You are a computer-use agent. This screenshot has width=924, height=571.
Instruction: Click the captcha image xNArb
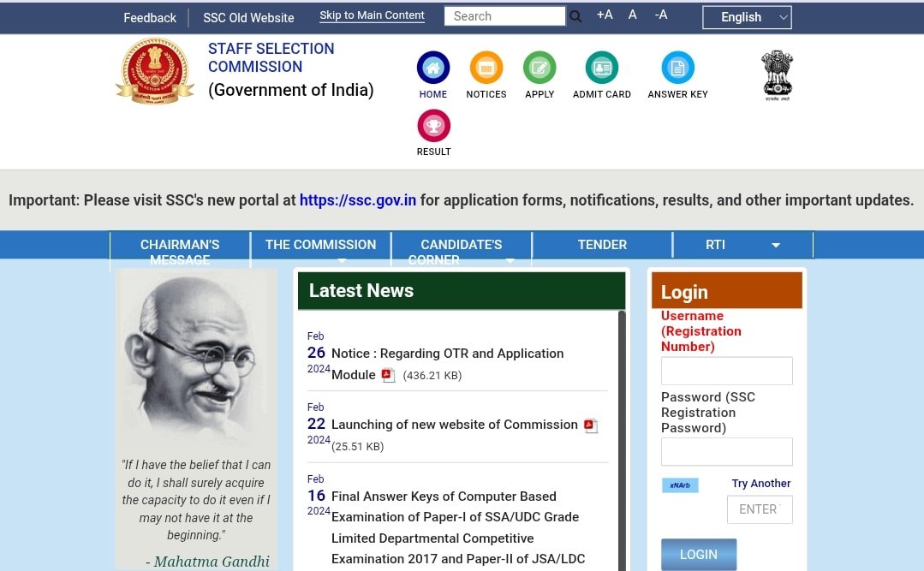[680, 485]
